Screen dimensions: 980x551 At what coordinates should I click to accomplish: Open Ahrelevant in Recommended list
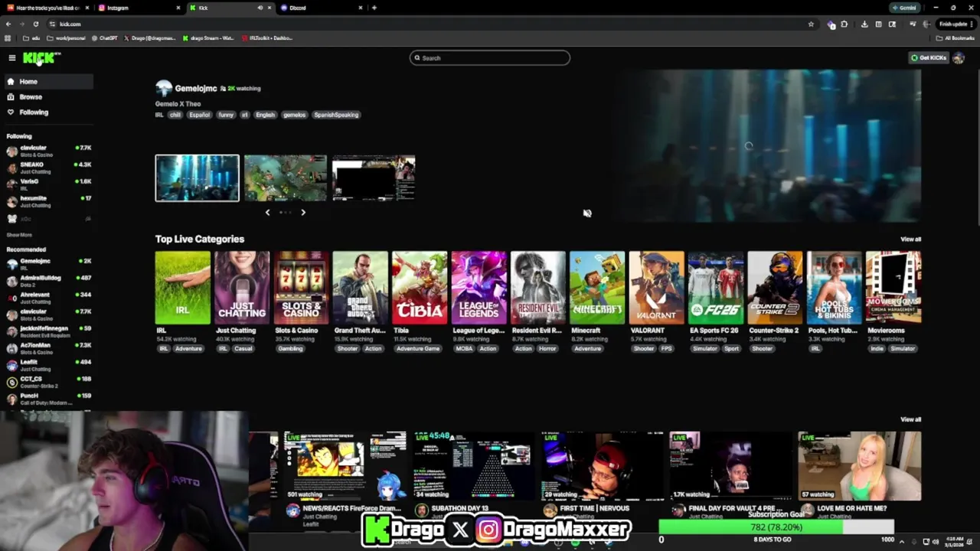[x=47, y=298]
